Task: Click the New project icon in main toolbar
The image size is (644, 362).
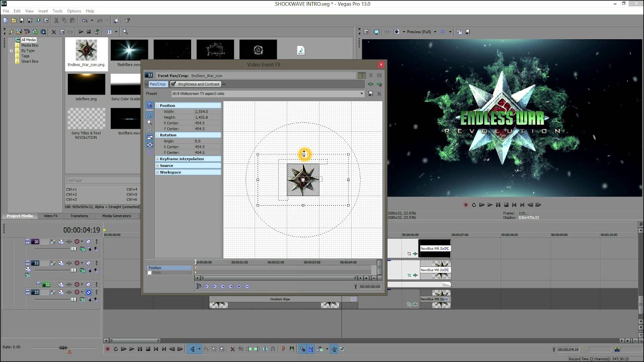Action: [x=6, y=20]
